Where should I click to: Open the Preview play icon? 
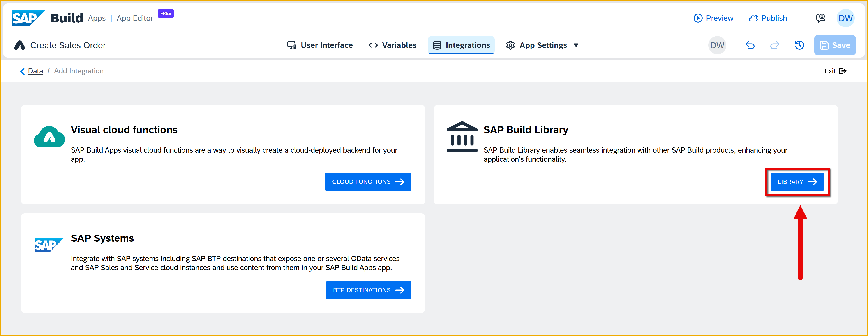point(698,18)
